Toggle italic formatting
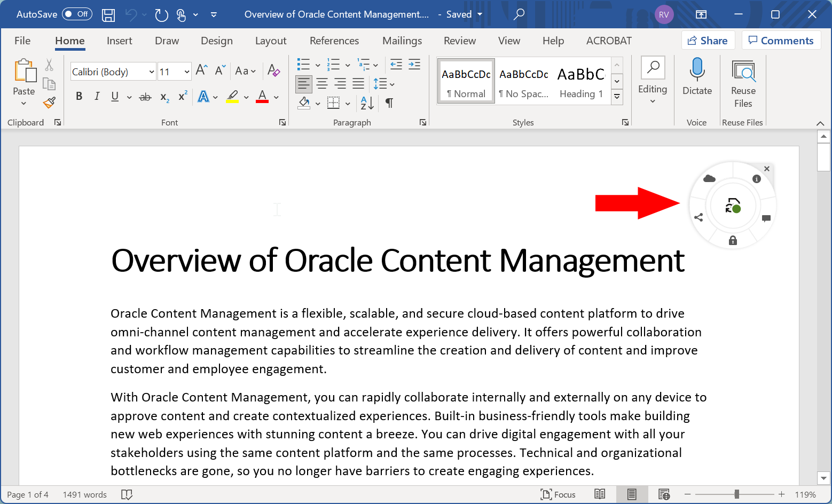The height and width of the screenshot is (504, 832). pyautogui.click(x=97, y=97)
